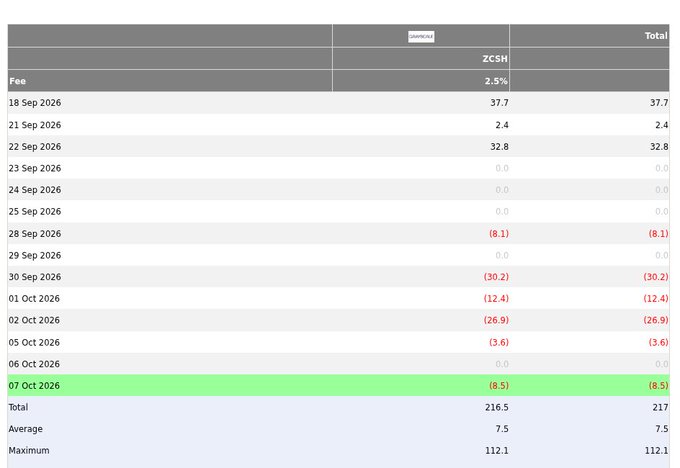
Task: Select the ZCSH column header
Action: 495,59
